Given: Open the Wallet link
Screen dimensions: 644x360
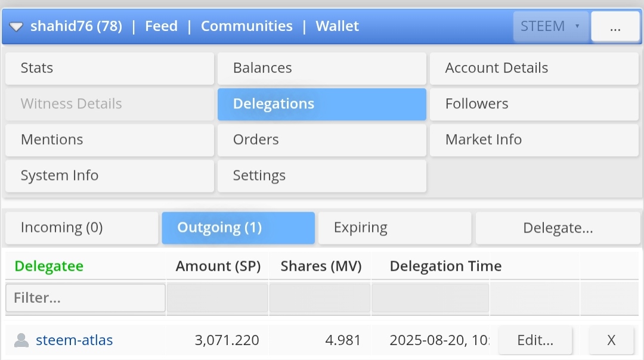Looking at the screenshot, I should (337, 26).
